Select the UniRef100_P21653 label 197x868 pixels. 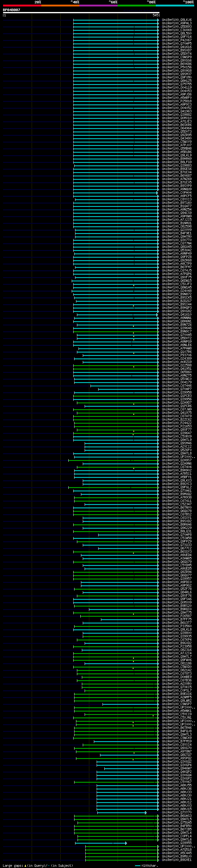tap(176, 426)
